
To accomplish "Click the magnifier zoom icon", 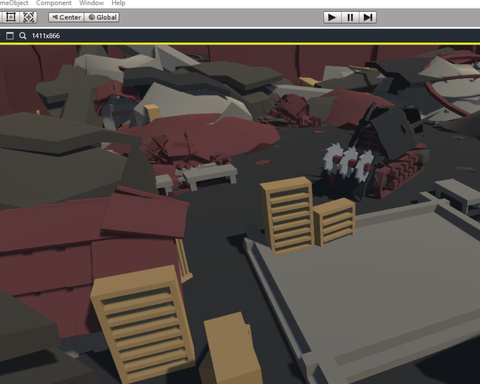I will (x=22, y=36).
